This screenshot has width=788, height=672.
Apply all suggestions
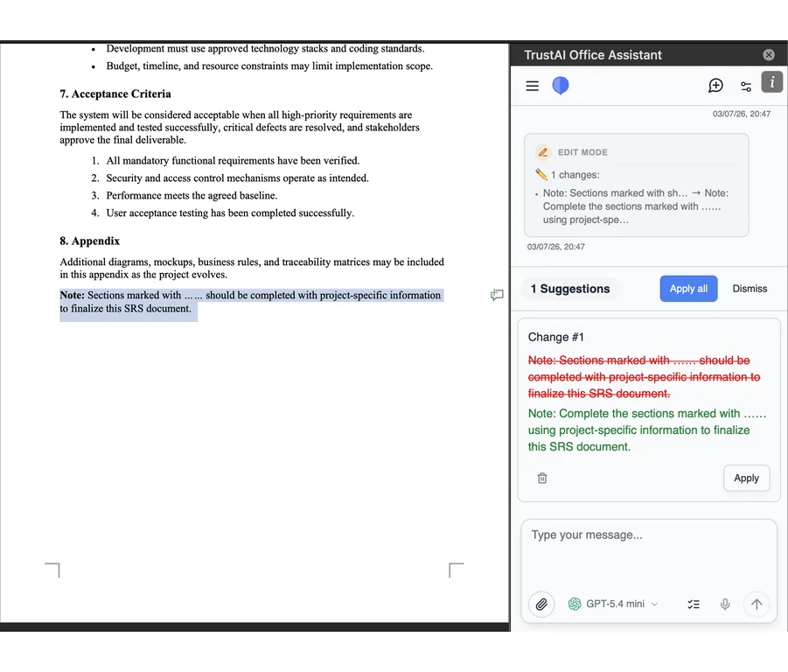[688, 289]
